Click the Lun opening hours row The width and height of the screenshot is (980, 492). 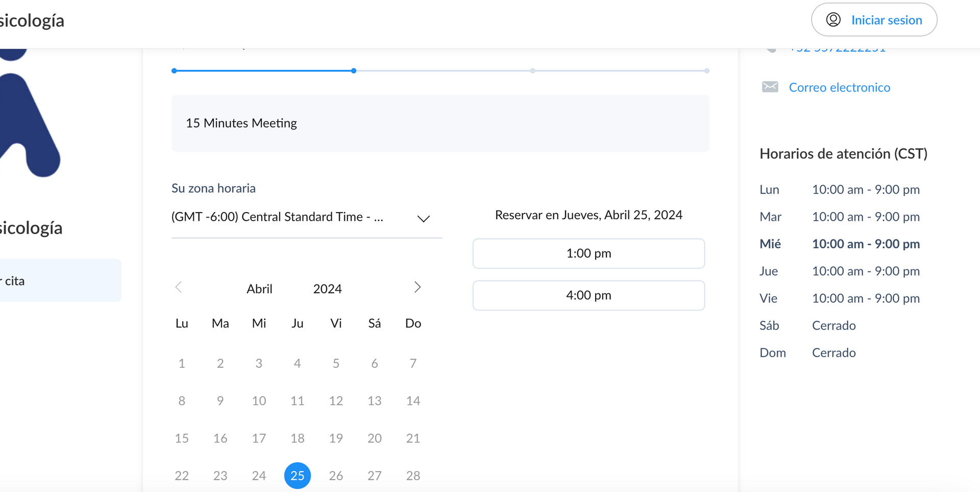coord(840,190)
